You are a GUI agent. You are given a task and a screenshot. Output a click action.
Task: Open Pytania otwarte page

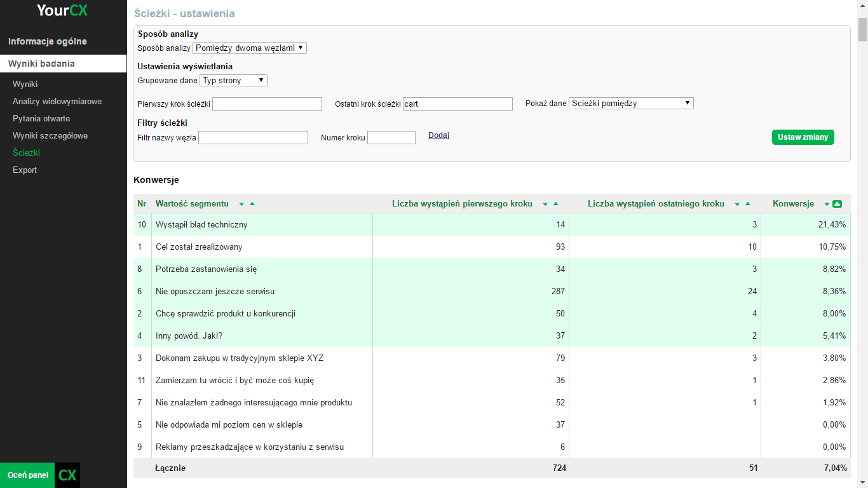tap(41, 118)
